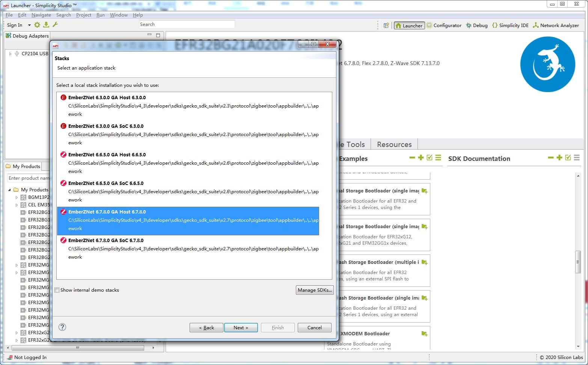Viewport: 588px width, 365px height.
Task: Click the Next button
Action: [241, 327]
